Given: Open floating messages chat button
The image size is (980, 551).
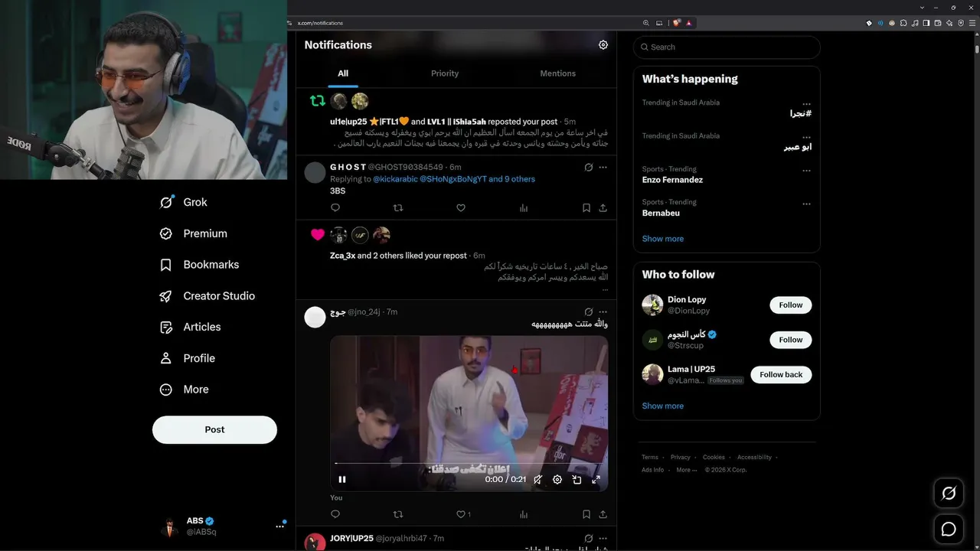Looking at the screenshot, I should tap(949, 529).
